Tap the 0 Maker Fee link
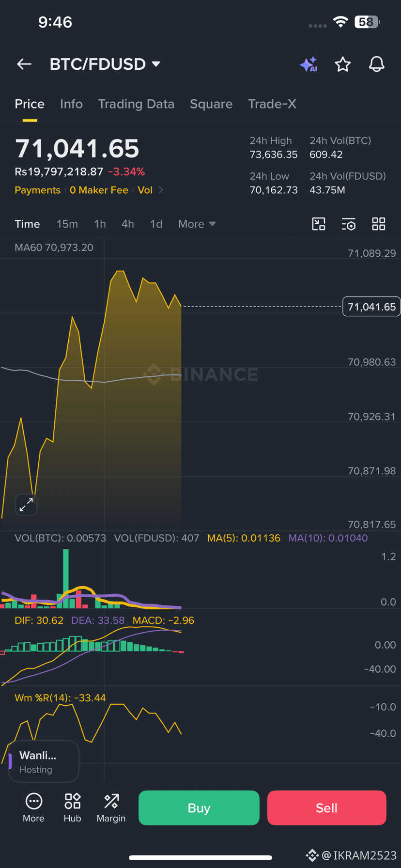Image resolution: width=401 pixels, height=868 pixels. (x=99, y=190)
